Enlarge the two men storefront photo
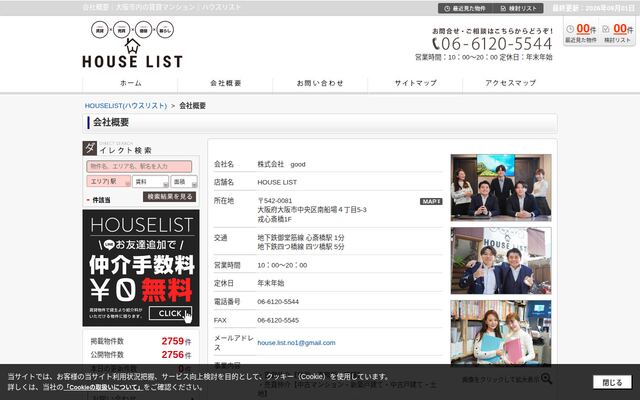This screenshot has width=640, height=400. 501,260
